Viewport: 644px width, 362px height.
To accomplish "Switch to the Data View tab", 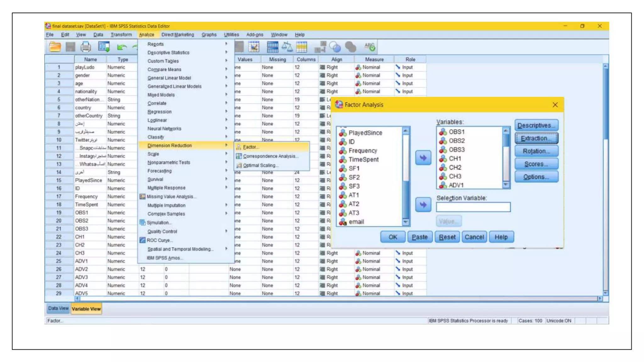I will click(x=58, y=308).
